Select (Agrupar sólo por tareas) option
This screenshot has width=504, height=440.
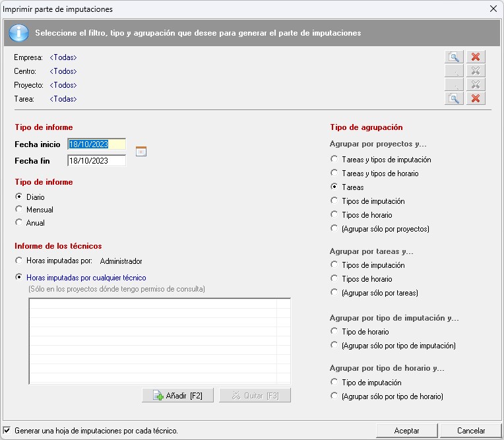point(334,293)
